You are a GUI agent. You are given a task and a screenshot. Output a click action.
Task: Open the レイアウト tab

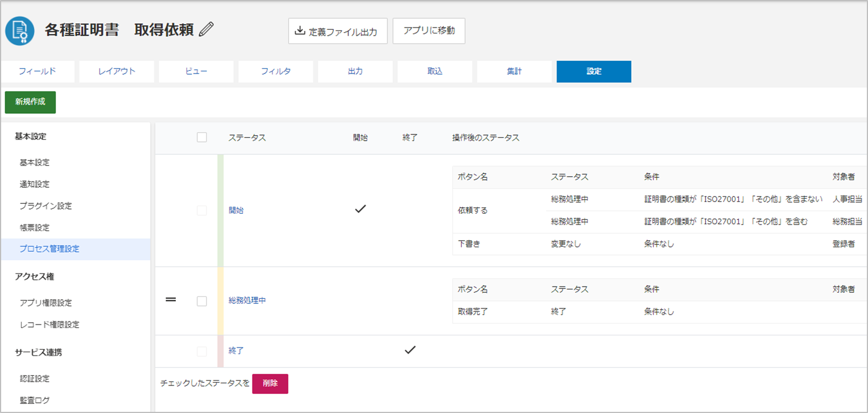click(117, 72)
